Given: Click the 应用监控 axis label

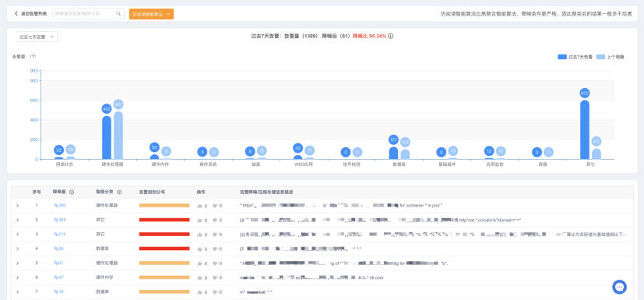Looking at the screenshot, I should [495, 164].
